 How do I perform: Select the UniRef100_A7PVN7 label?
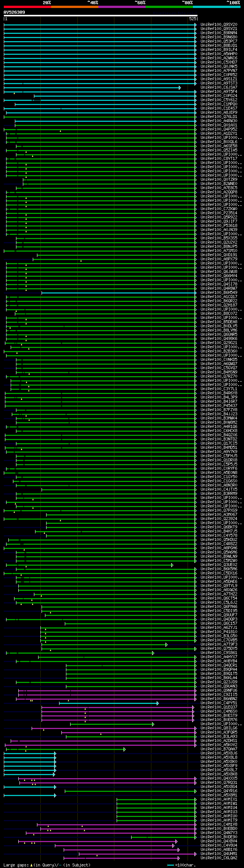click(x=219, y=70)
